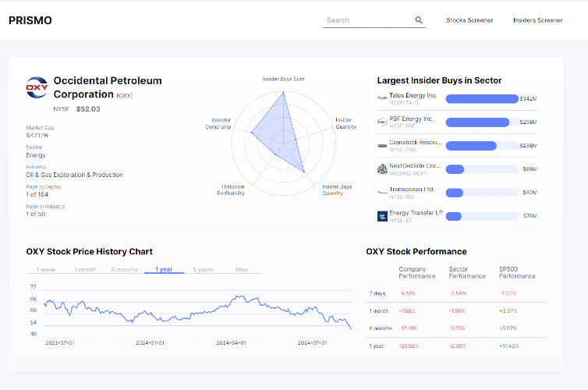This screenshot has height=390, width=588.
Task: Click the Talos Energy $342M bar
Action: pos(482,98)
